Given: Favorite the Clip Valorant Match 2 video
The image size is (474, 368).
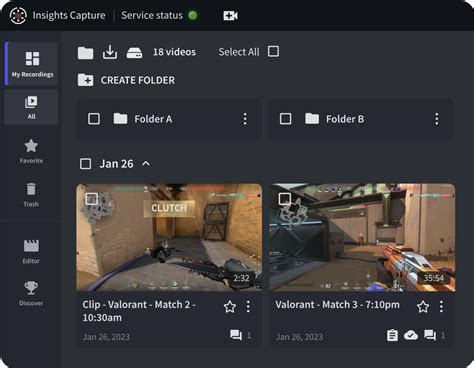Looking at the screenshot, I should click(230, 307).
